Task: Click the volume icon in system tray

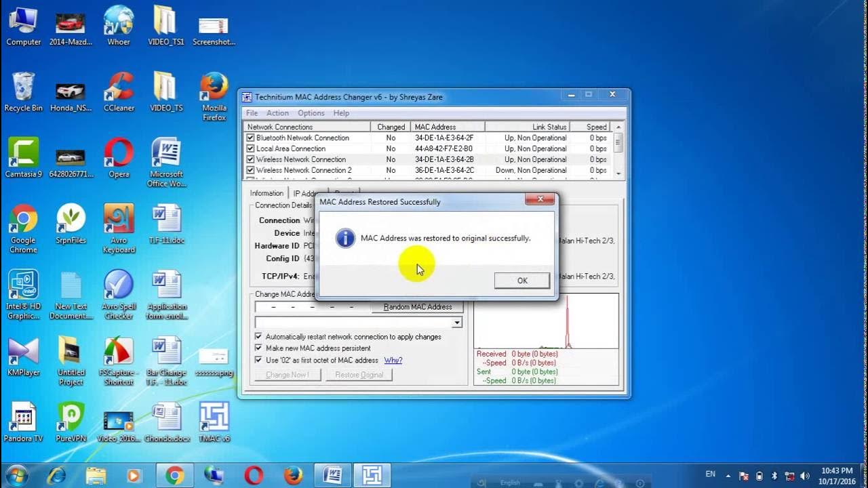Action: [804, 476]
